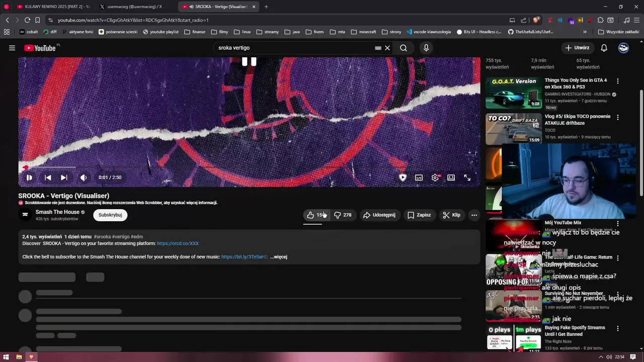The height and width of the screenshot is (362, 644).
Task: Open options for the Vlog #5 Ekipa TOCO video
Action: pos(618,117)
